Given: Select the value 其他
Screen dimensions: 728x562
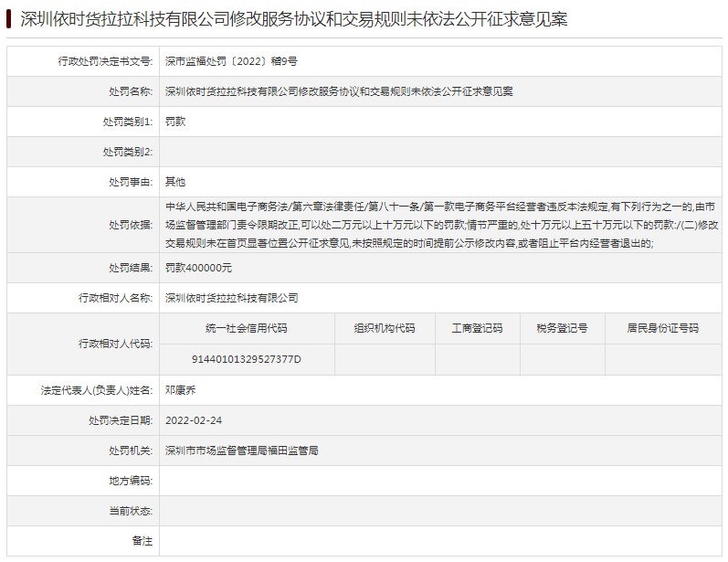Looking at the screenshot, I should coord(175,182).
